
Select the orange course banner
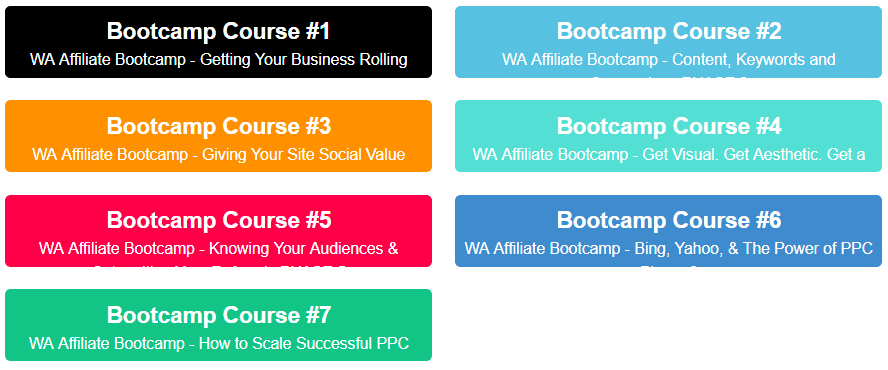[x=219, y=136]
